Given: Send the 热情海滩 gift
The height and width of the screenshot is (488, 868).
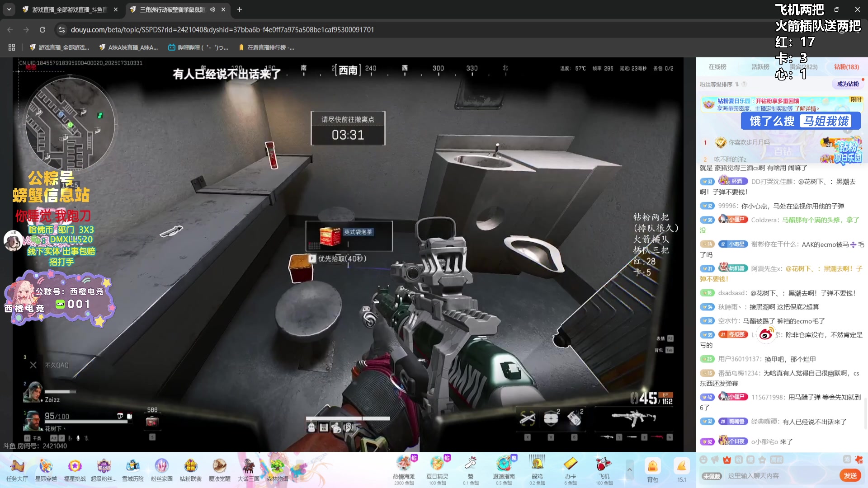Looking at the screenshot, I should (x=404, y=469).
